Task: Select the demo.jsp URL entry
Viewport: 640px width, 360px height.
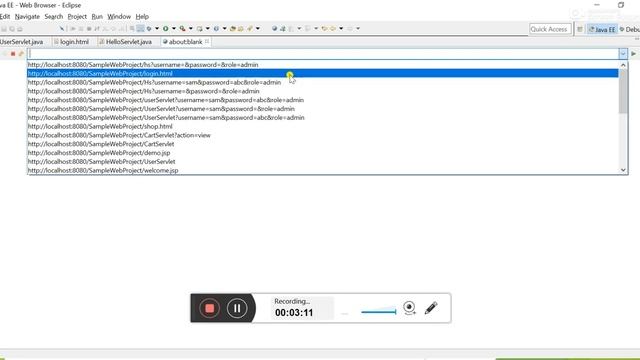Action: tap(323, 153)
